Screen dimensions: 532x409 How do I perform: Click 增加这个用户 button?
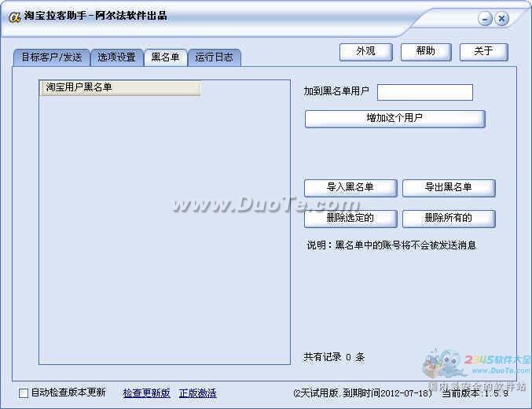pyautogui.click(x=395, y=119)
